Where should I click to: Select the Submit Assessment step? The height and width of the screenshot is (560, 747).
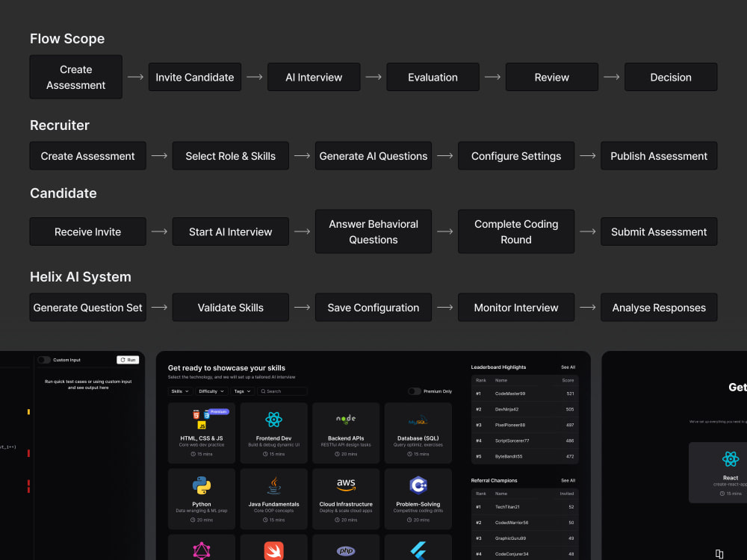tap(659, 231)
